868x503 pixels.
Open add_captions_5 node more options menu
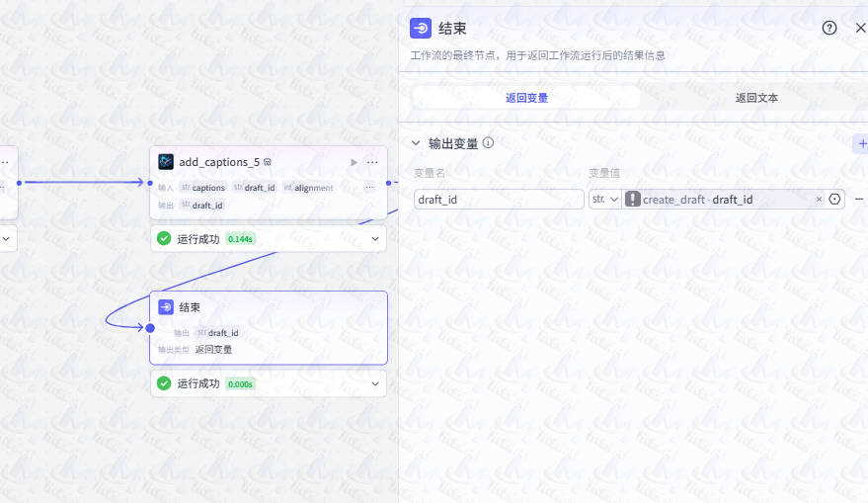tap(372, 162)
